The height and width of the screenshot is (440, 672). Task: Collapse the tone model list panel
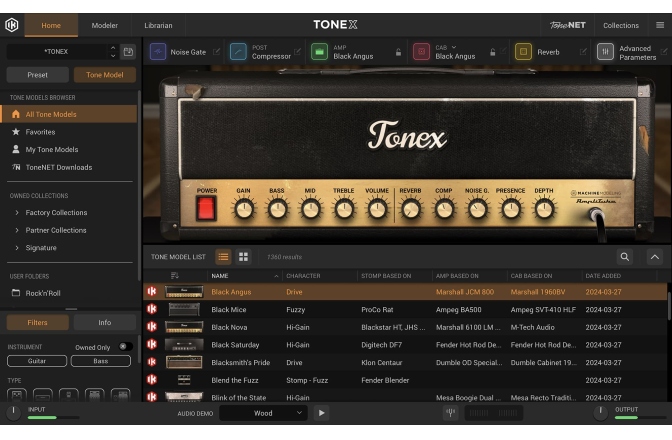(x=655, y=257)
